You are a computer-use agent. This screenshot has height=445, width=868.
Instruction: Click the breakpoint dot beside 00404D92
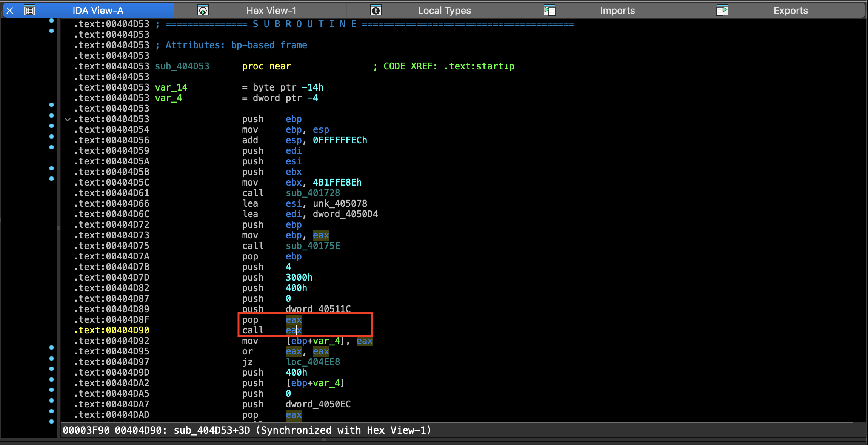(51, 348)
